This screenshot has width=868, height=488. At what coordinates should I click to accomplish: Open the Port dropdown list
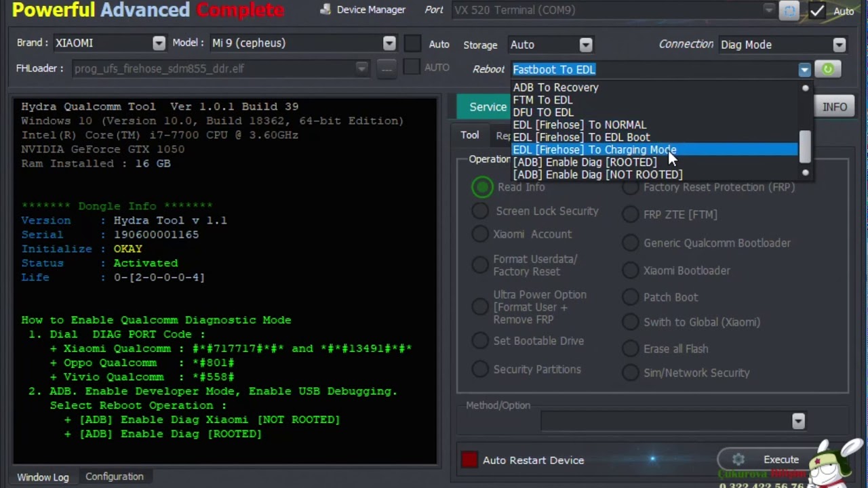[x=768, y=10]
